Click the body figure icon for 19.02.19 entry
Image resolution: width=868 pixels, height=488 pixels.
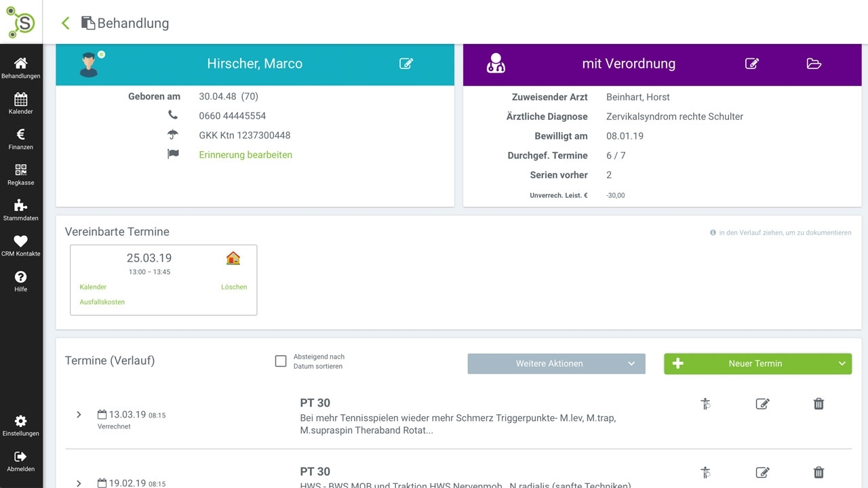tap(705, 472)
